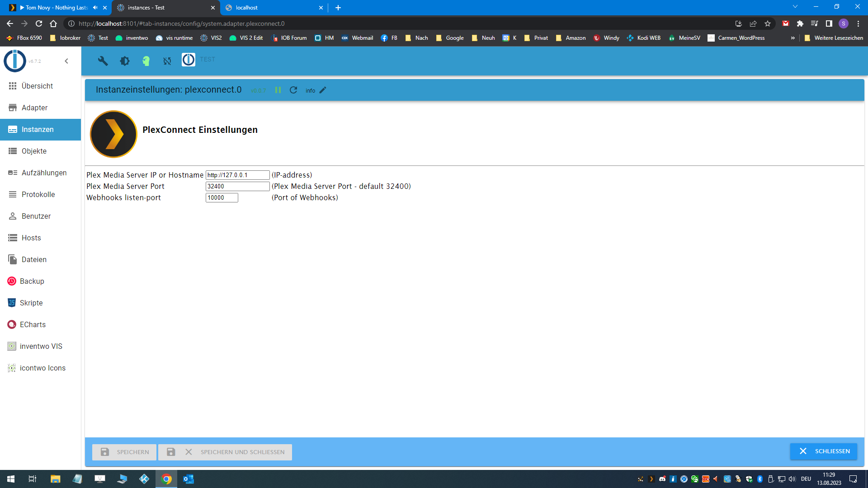The image size is (868, 488).
Task: Open the wrench system settings icon
Action: tap(103, 61)
